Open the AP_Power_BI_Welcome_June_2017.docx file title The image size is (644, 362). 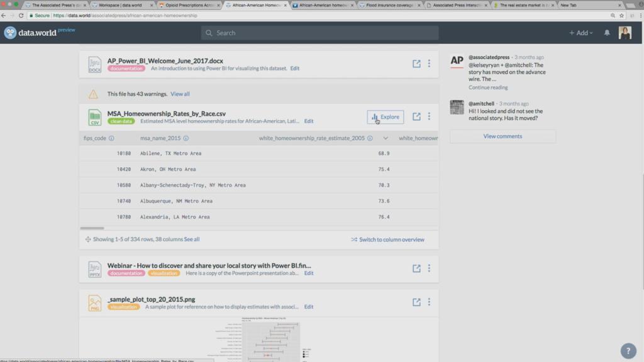pyautogui.click(x=165, y=61)
